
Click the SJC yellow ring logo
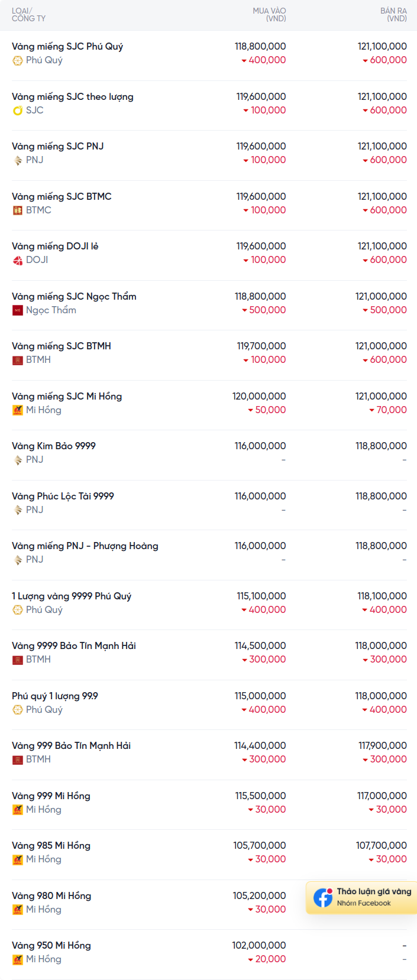point(18,110)
